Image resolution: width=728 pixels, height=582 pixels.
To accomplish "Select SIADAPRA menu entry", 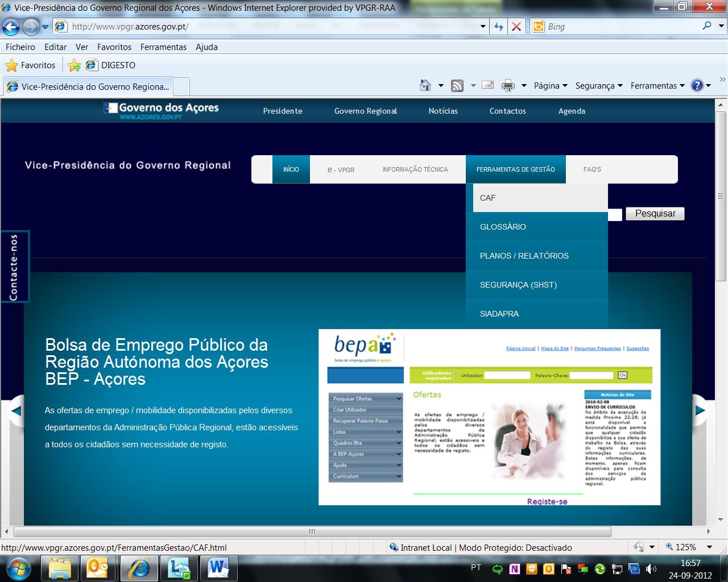I will [499, 314].
